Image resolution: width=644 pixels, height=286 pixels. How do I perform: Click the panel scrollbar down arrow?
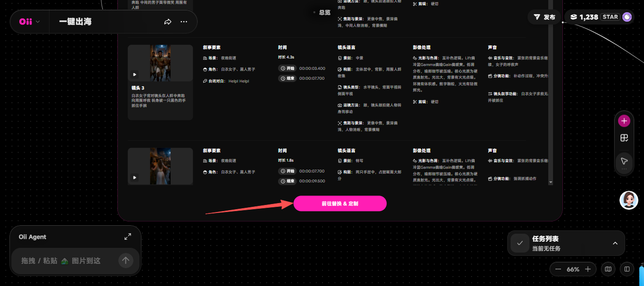pos(550,182)
